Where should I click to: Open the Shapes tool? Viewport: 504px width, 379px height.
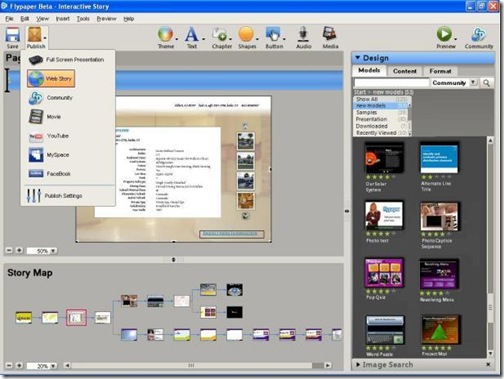(246, 34)
